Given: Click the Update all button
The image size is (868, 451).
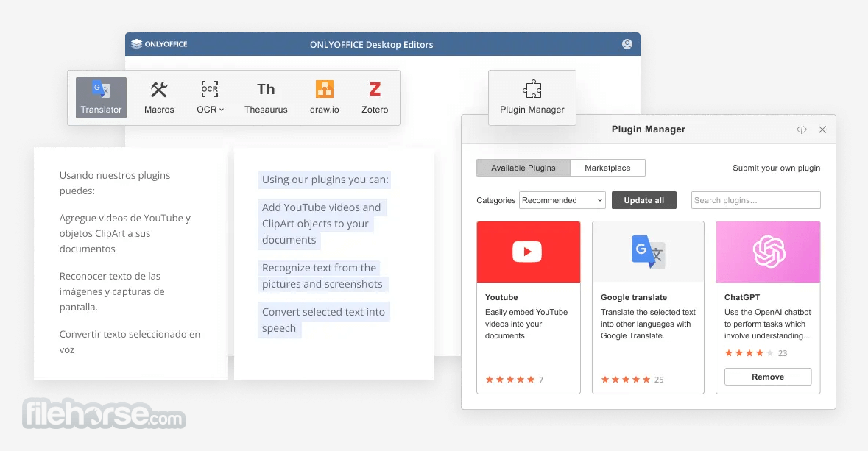Looking at the screenshot, I should point(643,200).
